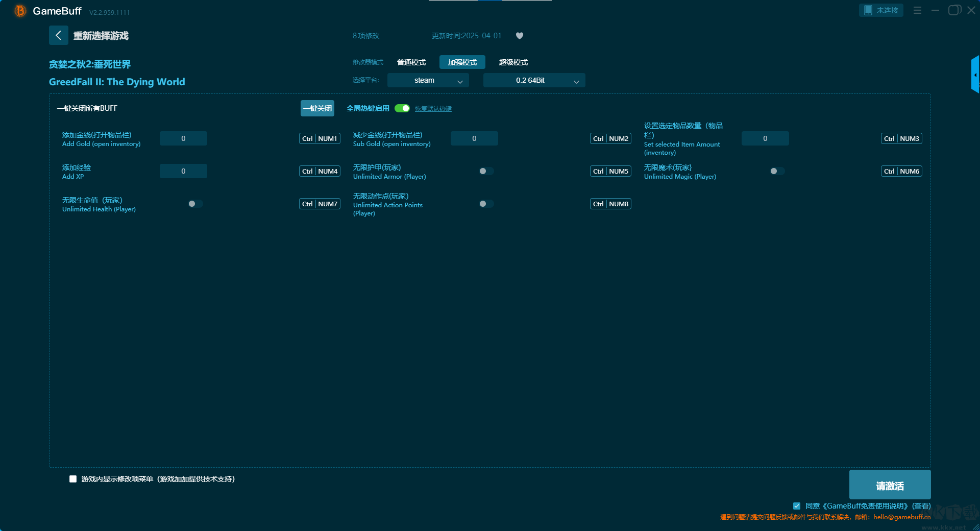Image resolution: width=980 pixels, height=531 pixels.
Task: Enable Unlimited Armor (Player) switch
Action: point(486,171)
